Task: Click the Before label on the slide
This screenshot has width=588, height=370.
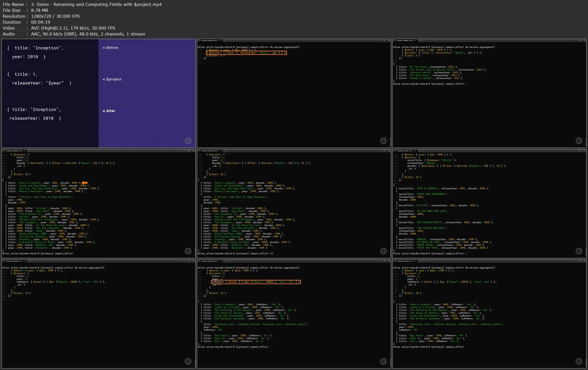Action: 112,48
